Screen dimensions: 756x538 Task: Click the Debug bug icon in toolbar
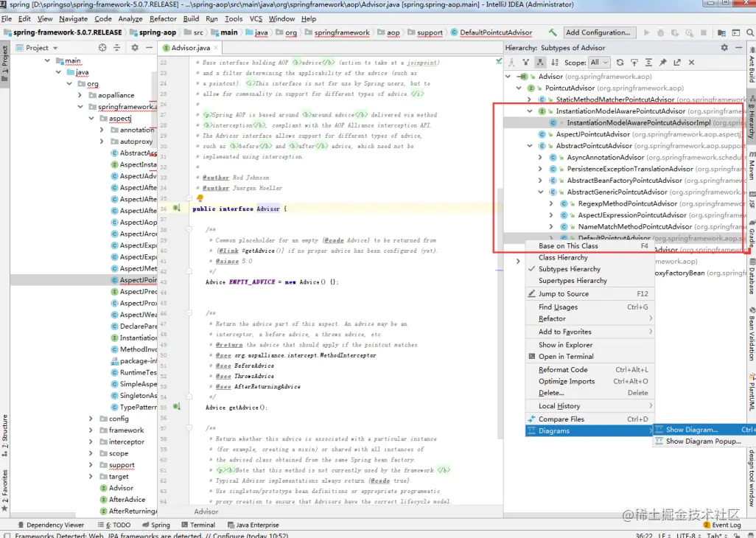(660, 32)
